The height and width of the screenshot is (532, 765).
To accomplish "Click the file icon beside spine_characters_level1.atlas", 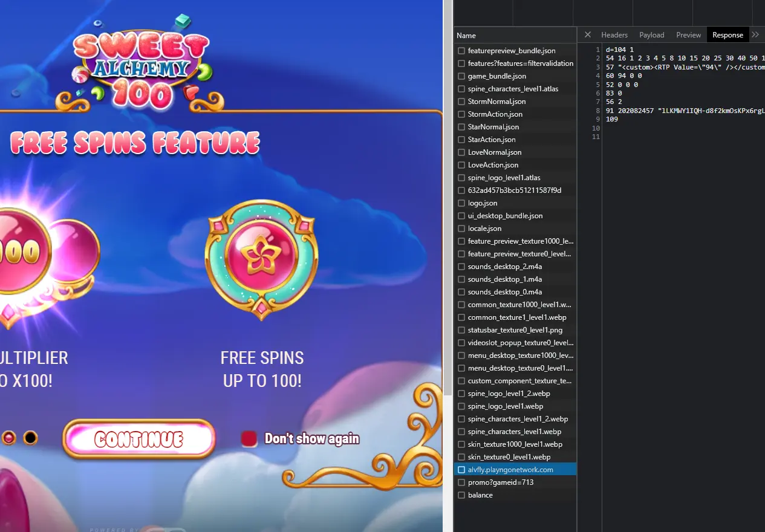I will coord(461,89).
